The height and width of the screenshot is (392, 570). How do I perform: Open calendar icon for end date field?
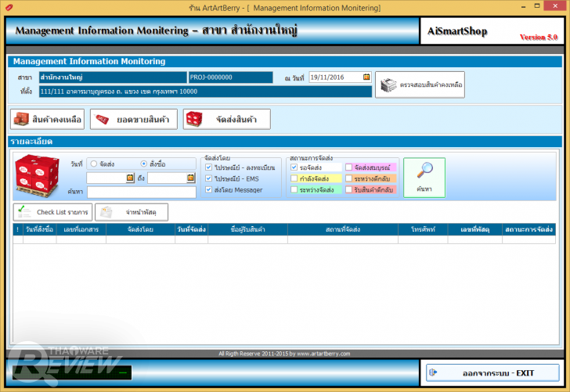point(191,178)
